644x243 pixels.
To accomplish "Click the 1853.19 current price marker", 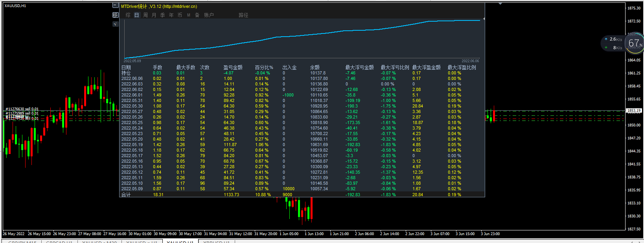I will click(x=633, y=111).
